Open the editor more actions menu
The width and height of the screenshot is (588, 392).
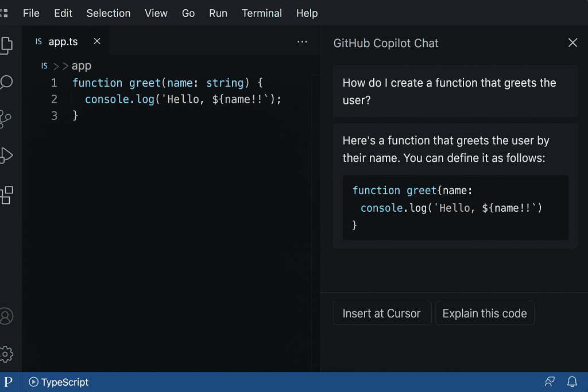303,41
